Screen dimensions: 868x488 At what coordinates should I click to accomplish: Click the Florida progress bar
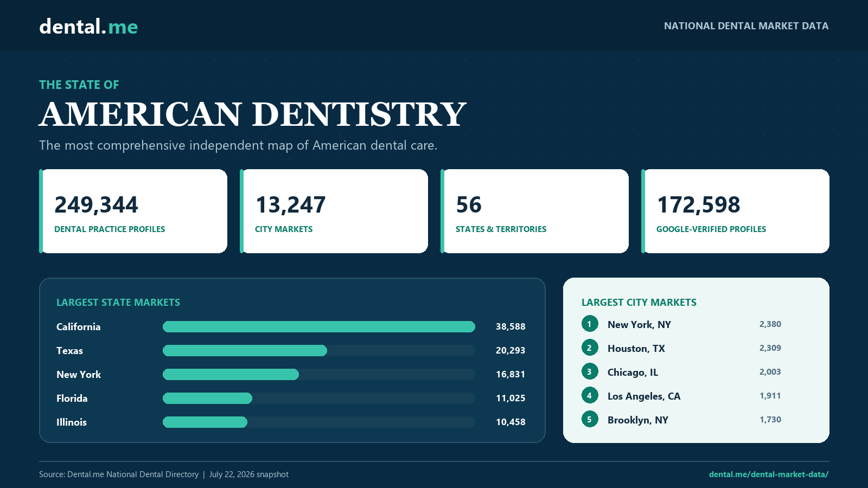(x=319, y=398)
